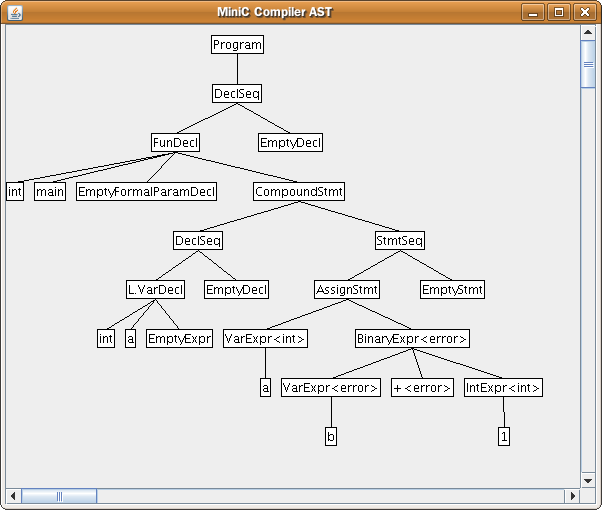Minimize the MiniC Compiler AST window
This screenshot has height=510, width=602.
tap(535, 12)
